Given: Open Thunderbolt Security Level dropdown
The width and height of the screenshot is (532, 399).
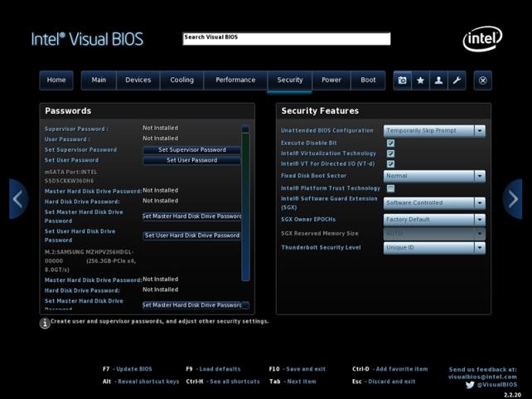Looking at the screenshot, I should tap(434, 248).
